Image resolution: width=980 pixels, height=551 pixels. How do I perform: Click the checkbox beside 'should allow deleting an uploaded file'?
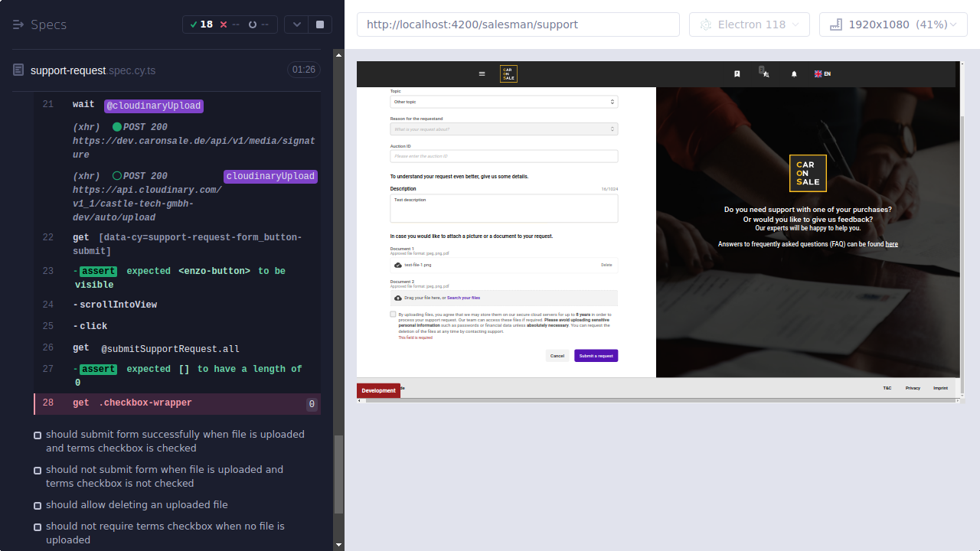(x=37, y=505)
